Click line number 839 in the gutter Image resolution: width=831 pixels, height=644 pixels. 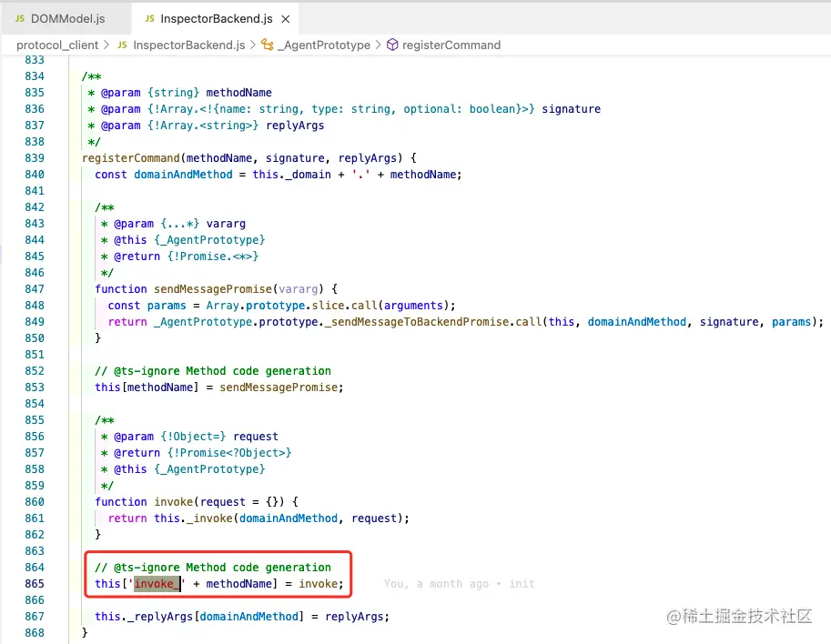pyautogui.click(x=35, y=158)
